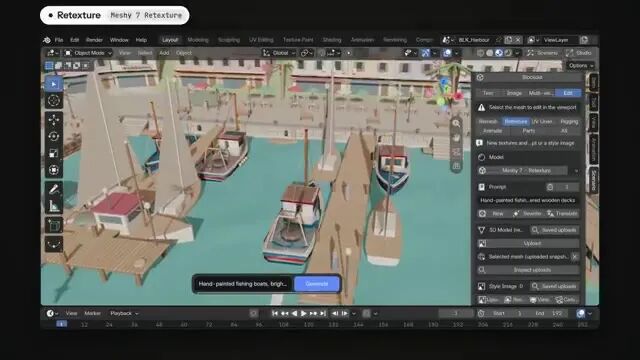The height and width of the screenshot is (360, 640).
Task: Click the add view layer icon
Action: pyautogui.click(x=584, y=40)
